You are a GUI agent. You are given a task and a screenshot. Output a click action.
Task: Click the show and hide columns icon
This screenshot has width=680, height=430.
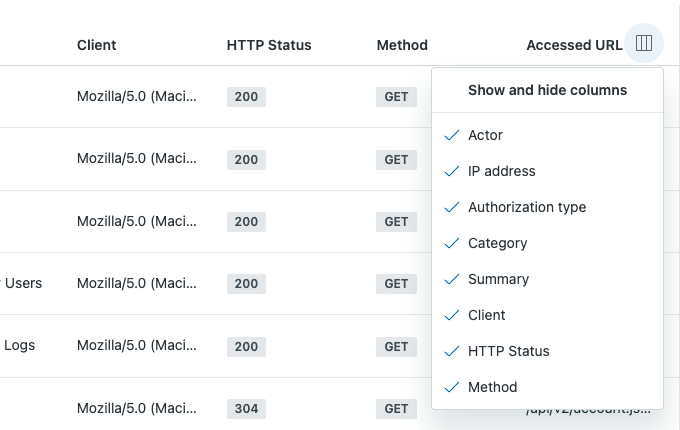(644, 44)
